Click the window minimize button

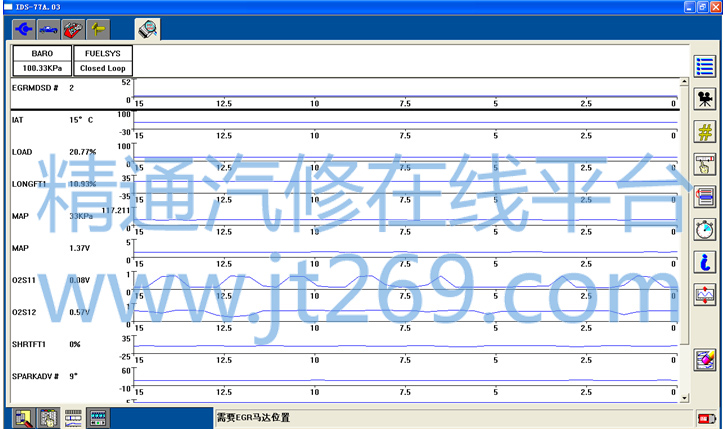coord(689,7)
